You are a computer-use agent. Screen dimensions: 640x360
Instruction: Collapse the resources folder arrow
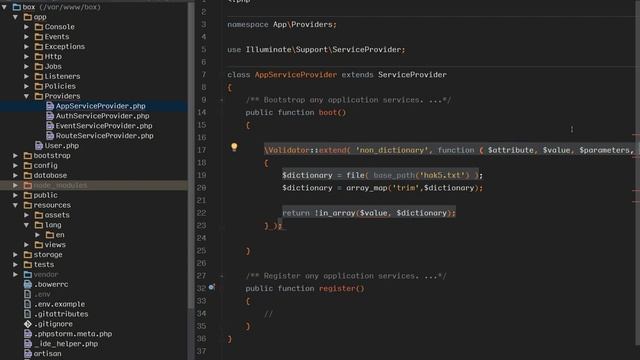16,205
